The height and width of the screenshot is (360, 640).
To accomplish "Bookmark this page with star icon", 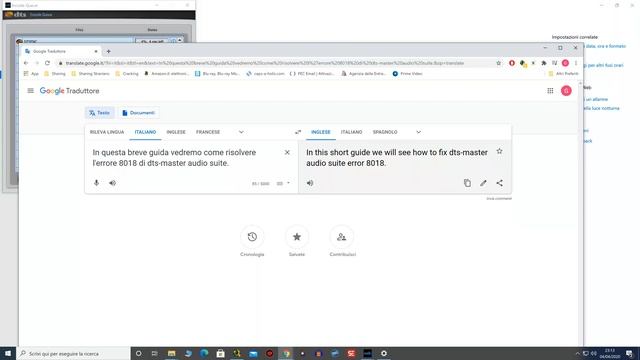I will click(x=498, y=63).
